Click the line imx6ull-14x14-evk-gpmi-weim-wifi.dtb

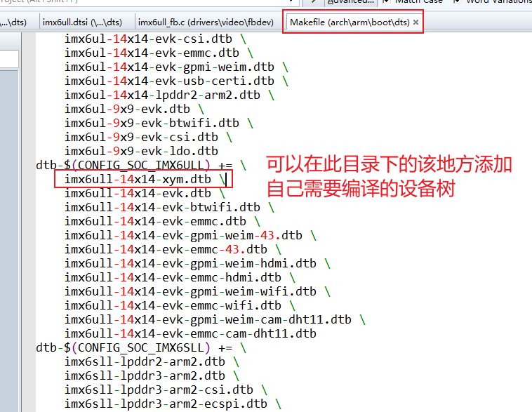[x=197, y=291]
